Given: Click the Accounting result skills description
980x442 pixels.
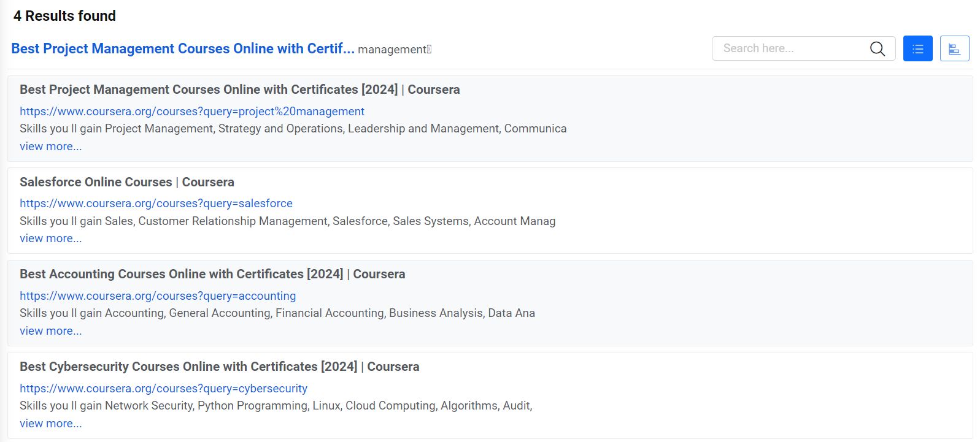Looking at the screenshot, I should click(277, 313).
